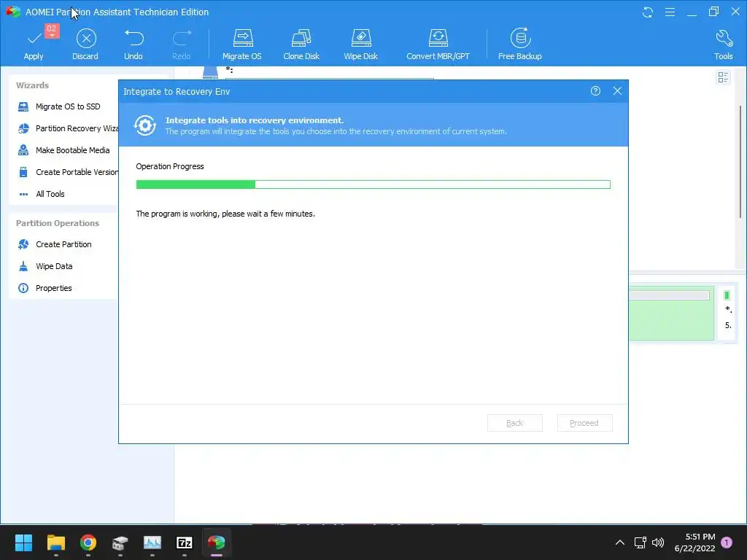This screenshot has height=560, width=747.
Task: Click the AOMEI Partition Assistant taskbar icon
Action: (x=217, y=542)
